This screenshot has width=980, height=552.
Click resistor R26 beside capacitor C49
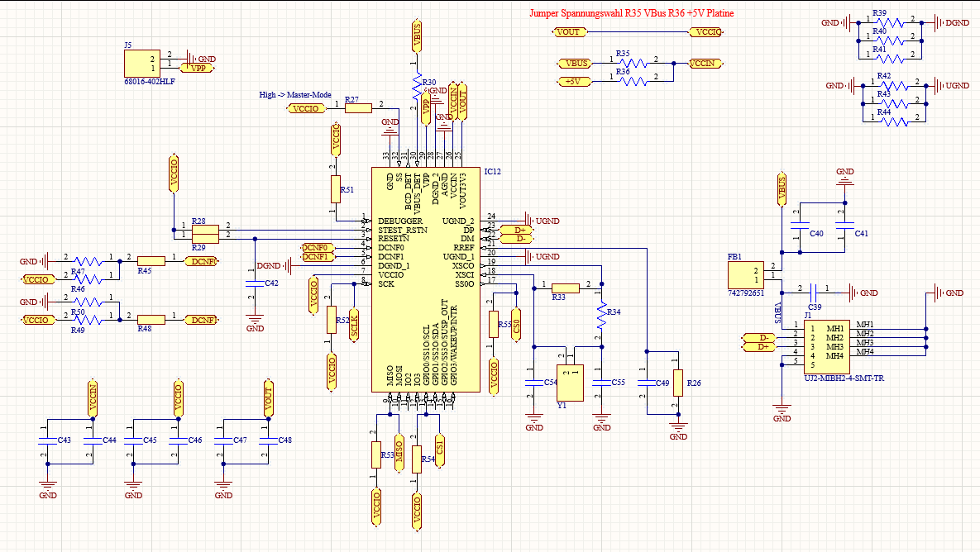pos(678,383)
